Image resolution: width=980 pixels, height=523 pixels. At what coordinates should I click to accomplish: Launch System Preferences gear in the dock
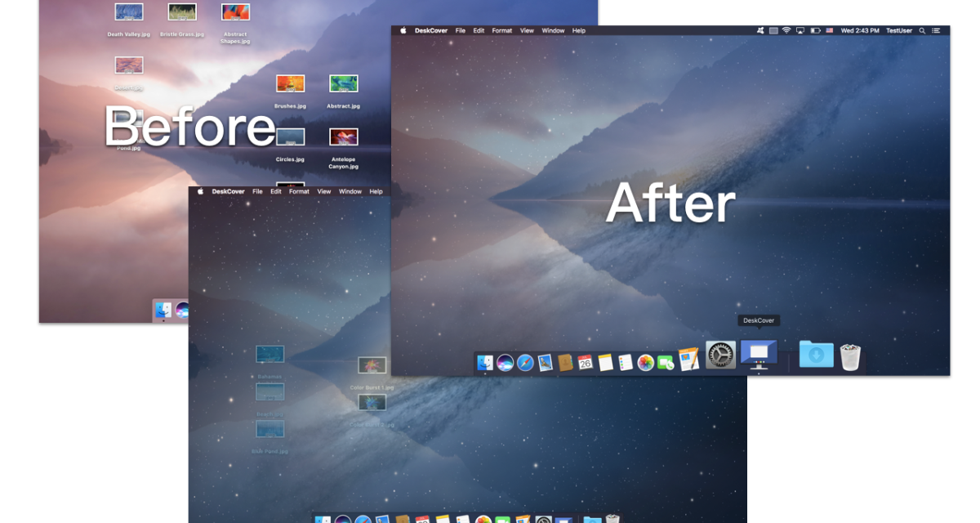coord(719,355)
